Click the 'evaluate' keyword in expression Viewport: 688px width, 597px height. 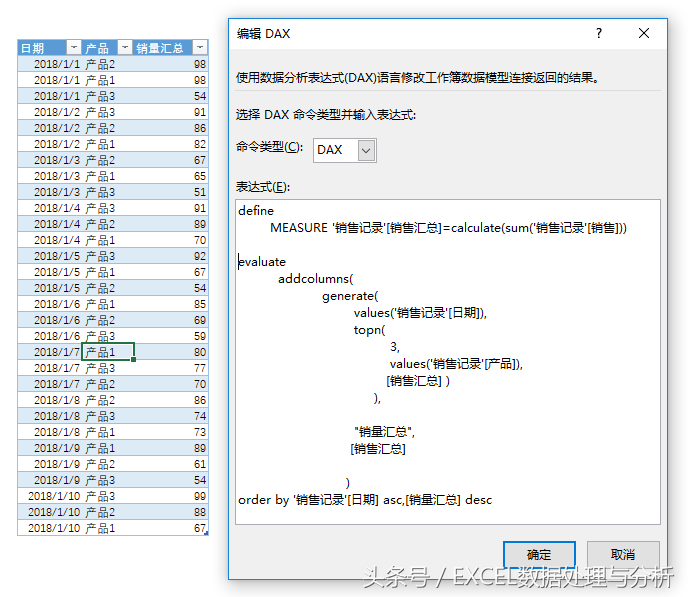coord(262,262)
